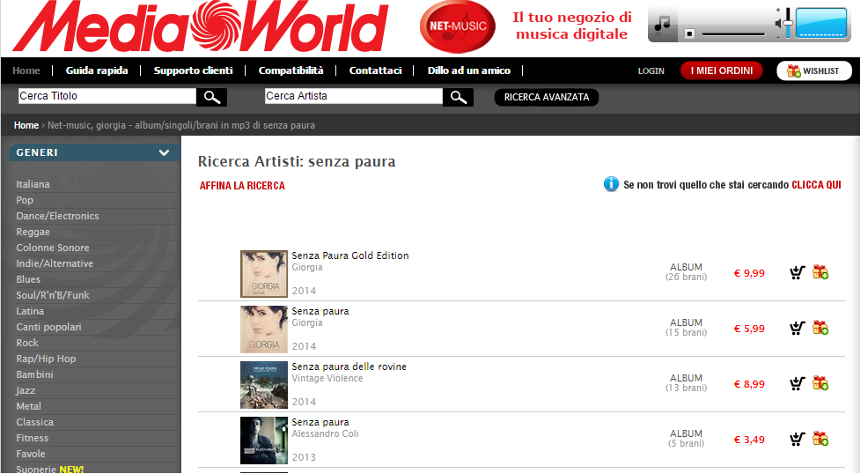Select the Classica genre
Image resolution: width=868 pixels, height=474 pixels.
(34, 422)
